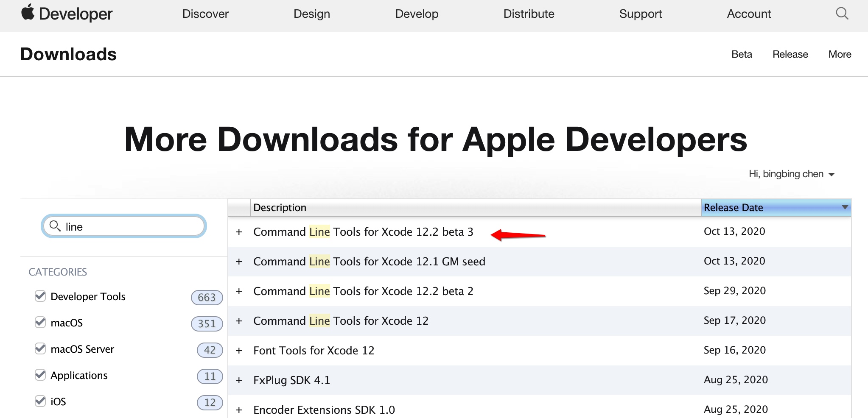Go to the Release downloads tab
The image size is (868, 418).
click(x=790, y=54)
